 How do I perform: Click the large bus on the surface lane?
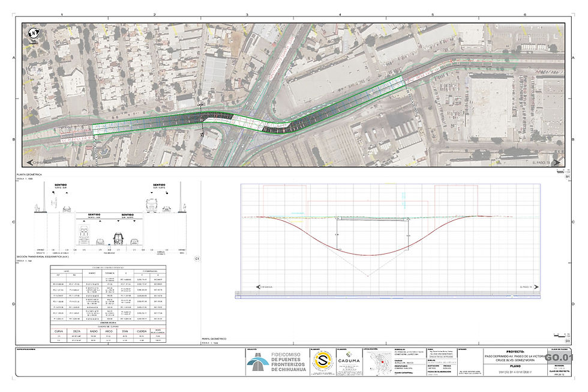coord(151,205)
